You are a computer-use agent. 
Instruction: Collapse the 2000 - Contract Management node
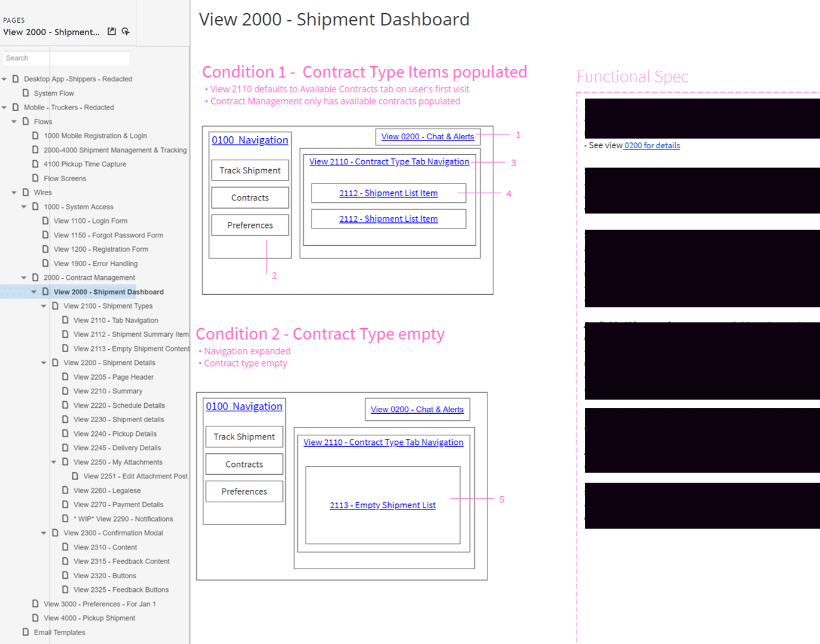24,277
